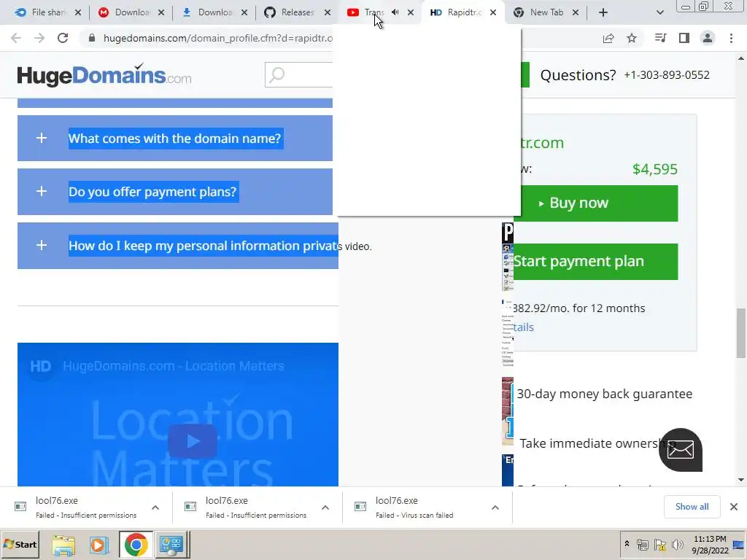Click the domain search field
This screenshot has width=747, height=560.
tap(298, 75)
